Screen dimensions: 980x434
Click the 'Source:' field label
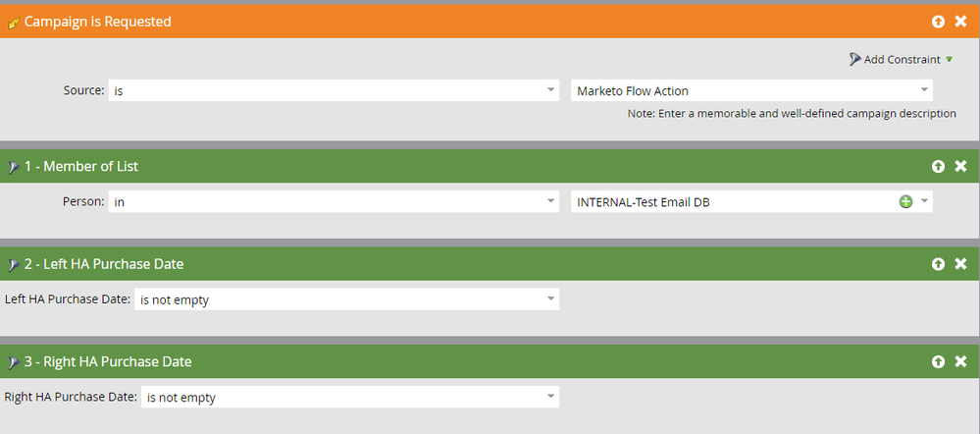83,90
